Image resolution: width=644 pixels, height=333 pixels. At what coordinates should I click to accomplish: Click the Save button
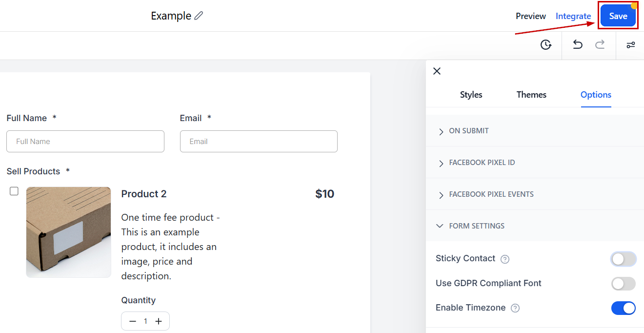click(618, 16)
